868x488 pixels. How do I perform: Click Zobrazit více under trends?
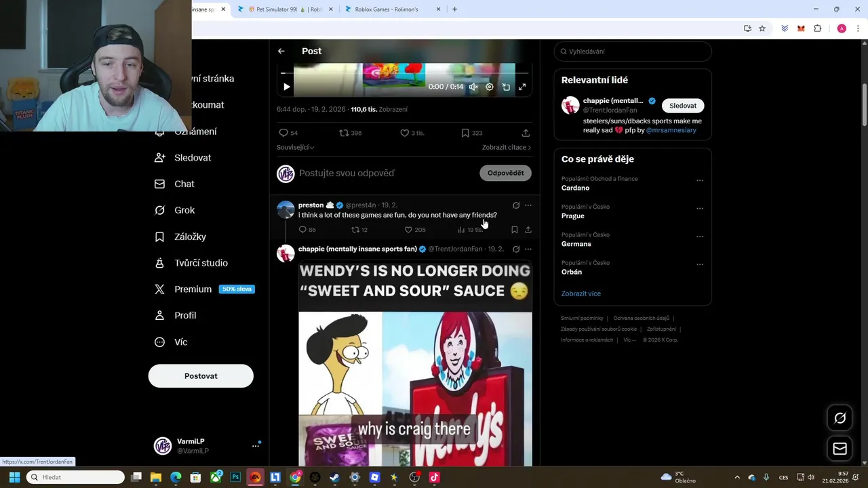point(581,293)
